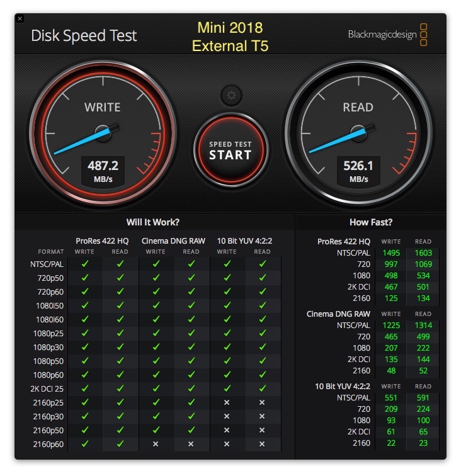This screenshot has width=461, height=476.
Task: Click the ProRes write checkmark for NTSC/PAL
Action: [x=85, y=264]
